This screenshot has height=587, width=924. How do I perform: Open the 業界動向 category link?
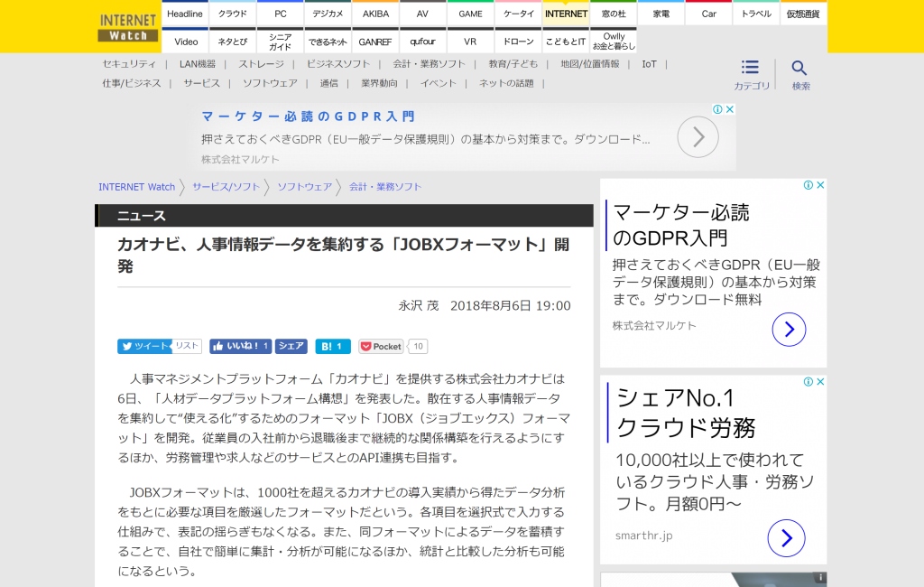pos(380,83)
